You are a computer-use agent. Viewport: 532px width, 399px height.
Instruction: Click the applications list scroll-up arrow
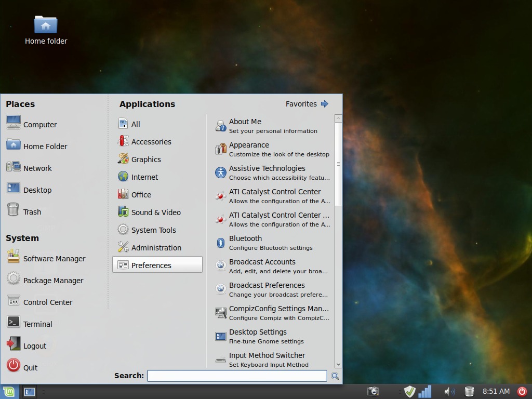pos(338,118)
